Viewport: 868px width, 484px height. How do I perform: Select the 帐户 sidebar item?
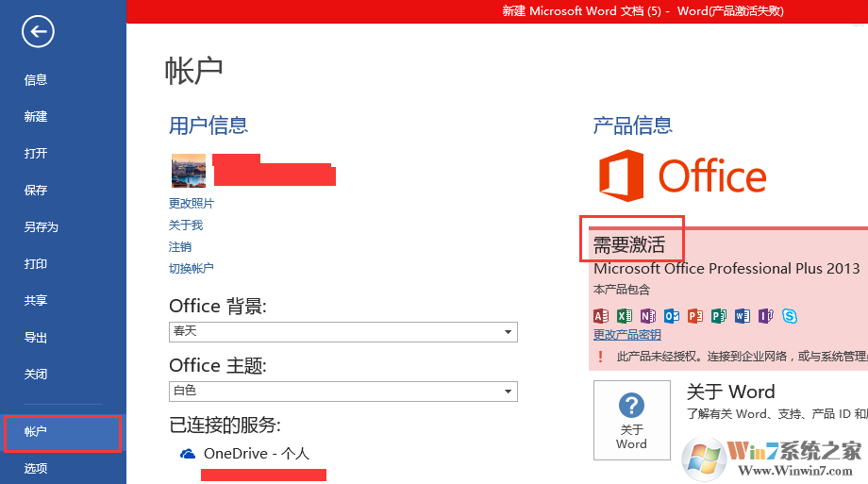pos(62,434)
